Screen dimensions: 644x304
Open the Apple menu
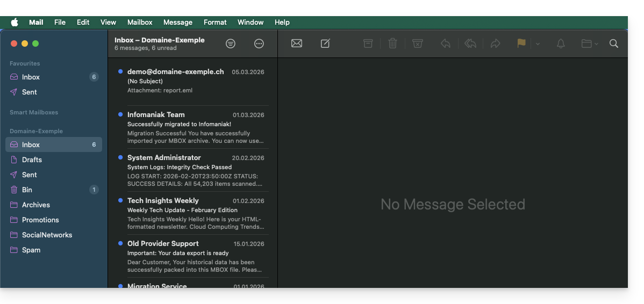tap(15, 22)
